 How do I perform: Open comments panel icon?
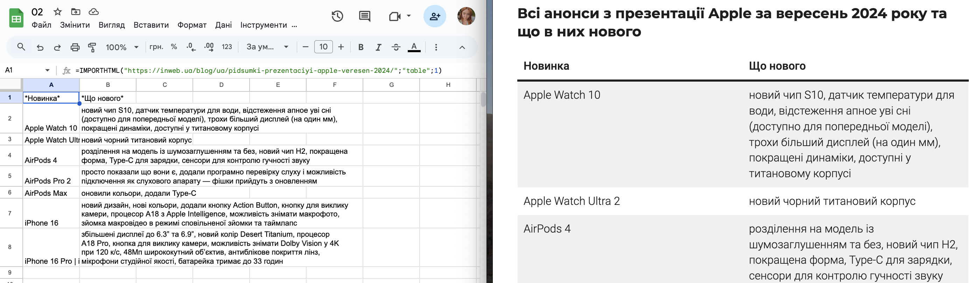click(364, 16)
